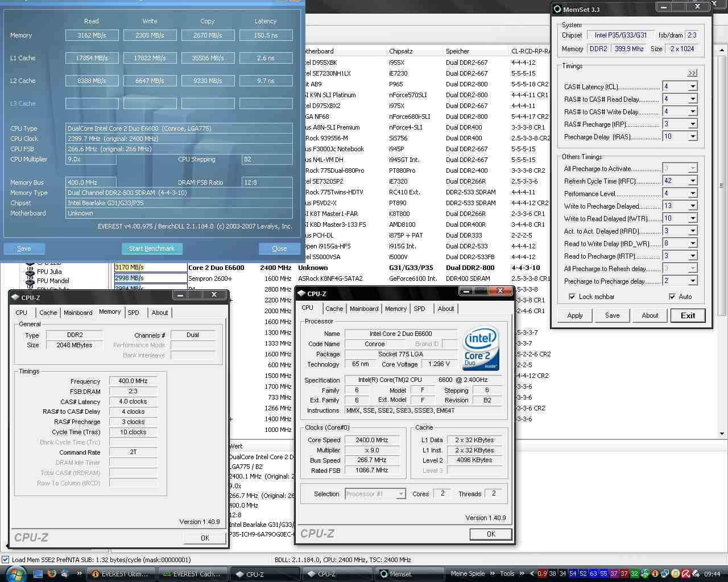Click Apply in MemSet
This screenshot has width=728, height=582.
(x=575, y=315)
